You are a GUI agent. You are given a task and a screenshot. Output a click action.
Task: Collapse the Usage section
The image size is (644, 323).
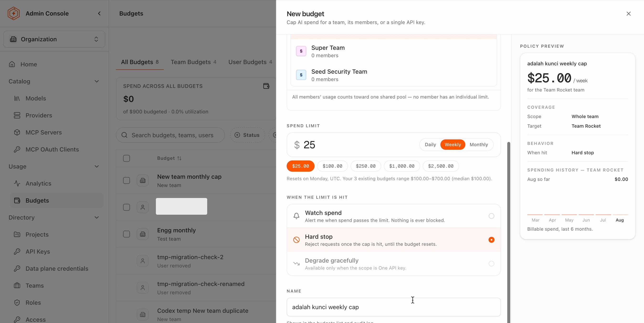(96, 166)
